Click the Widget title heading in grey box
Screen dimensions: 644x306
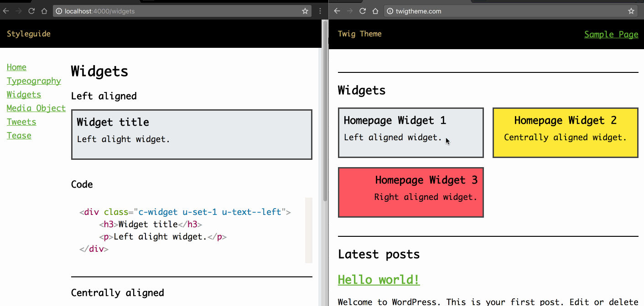(113, 122)
